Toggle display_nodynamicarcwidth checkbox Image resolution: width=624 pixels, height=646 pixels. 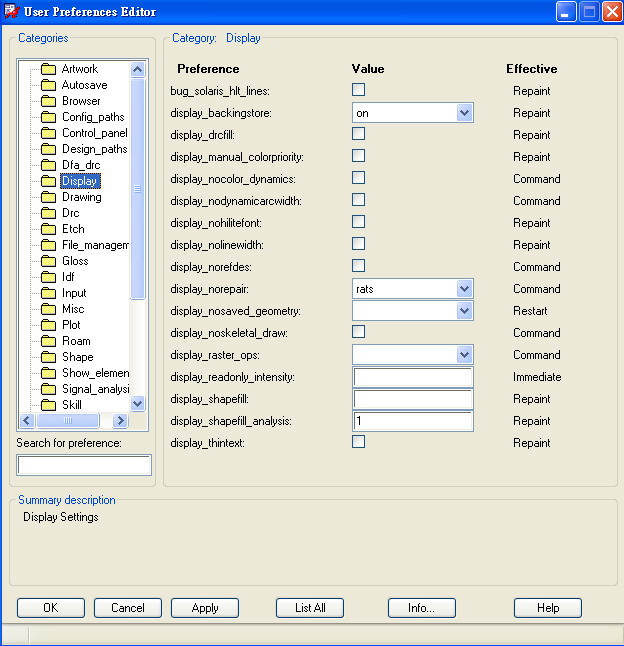(x=358, y=200)
